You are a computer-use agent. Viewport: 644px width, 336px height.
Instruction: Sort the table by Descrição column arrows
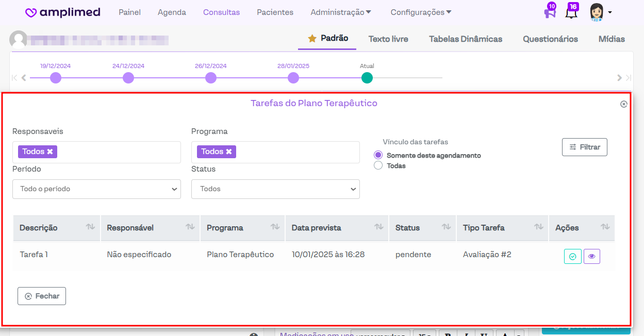(90, 227)
